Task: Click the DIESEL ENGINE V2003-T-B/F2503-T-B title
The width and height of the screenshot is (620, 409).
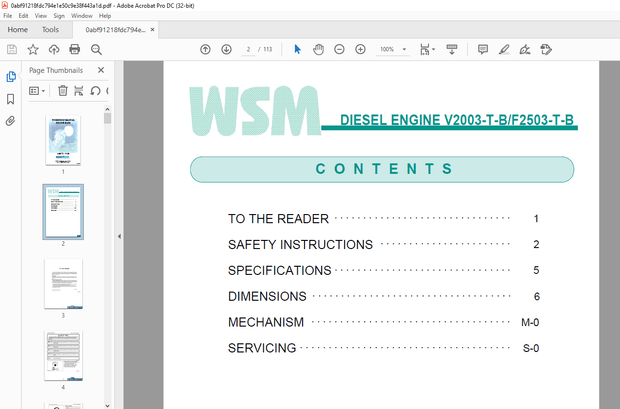Action: pos(457,120)
